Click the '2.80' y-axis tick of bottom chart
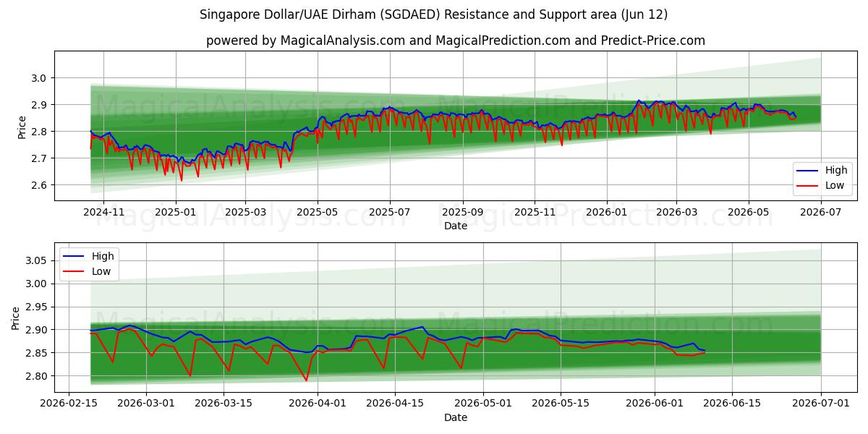Viewport: 868px width, 434px height. click(x=38, y=376)
